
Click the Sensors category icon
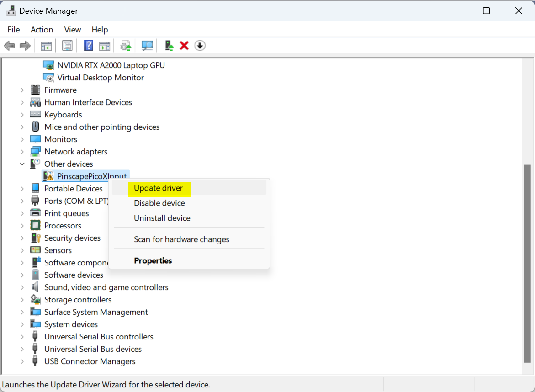pyautogui.click(x=36, y=250)
